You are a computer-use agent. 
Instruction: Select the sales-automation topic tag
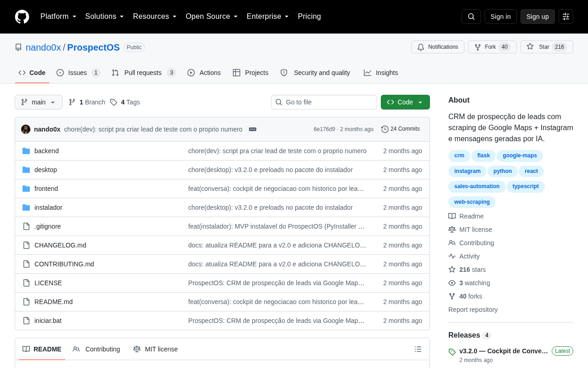(477, 187)
